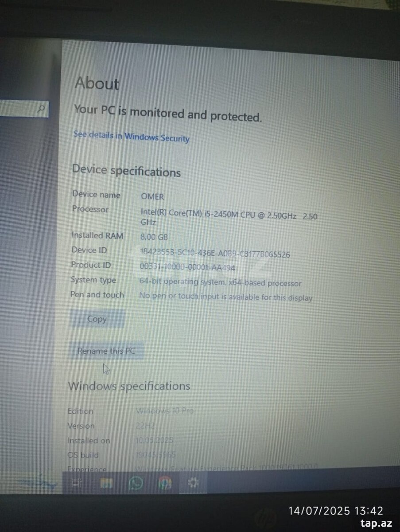Select the Edition value Windows 10 Pro

pyautogui.click(x=165, y=411)
